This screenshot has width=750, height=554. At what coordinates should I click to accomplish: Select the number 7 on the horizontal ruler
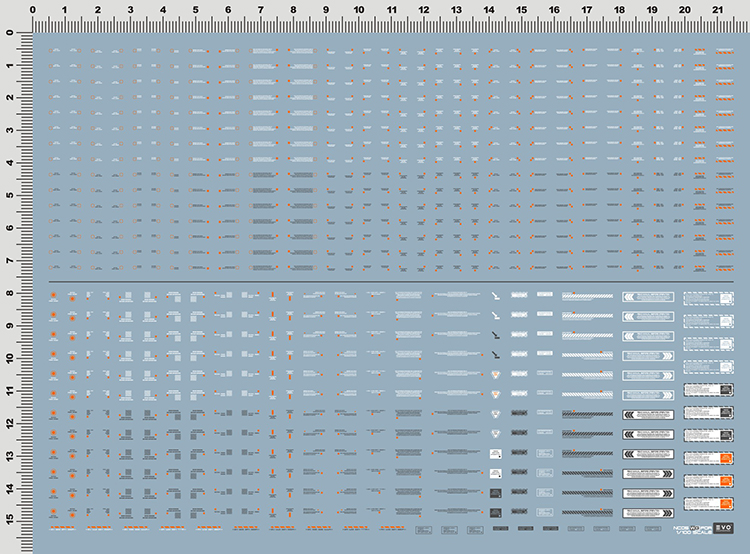(260, 10)
